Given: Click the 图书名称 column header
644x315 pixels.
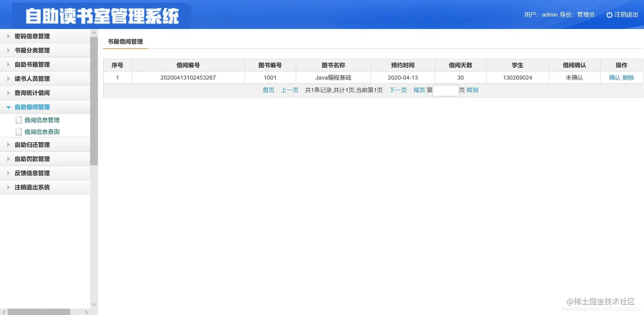Looking at the screenshot, I should tap(333, 65).
